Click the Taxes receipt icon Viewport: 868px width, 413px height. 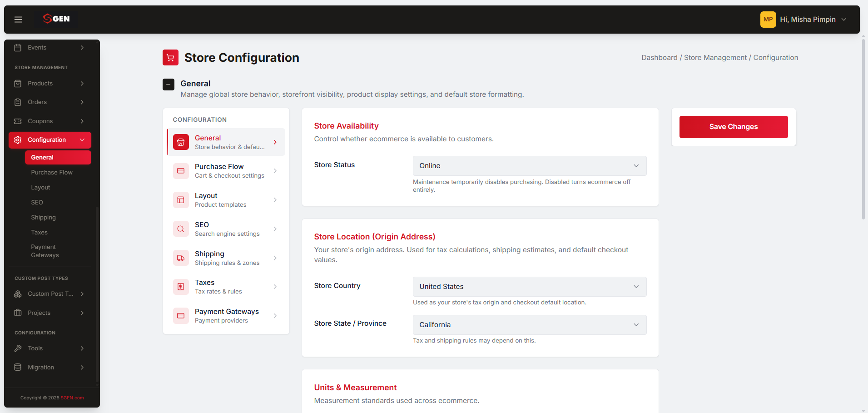(x=181, y=287)
